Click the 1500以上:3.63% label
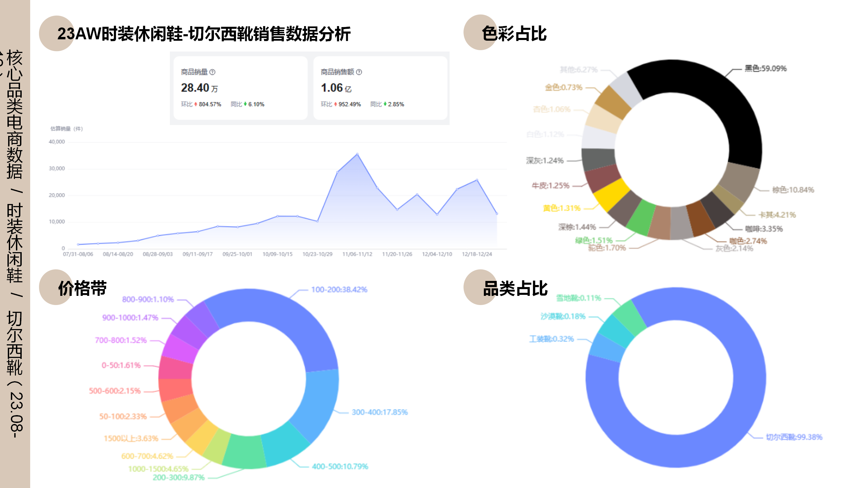868x488 pixels. [x=131, y=439]
